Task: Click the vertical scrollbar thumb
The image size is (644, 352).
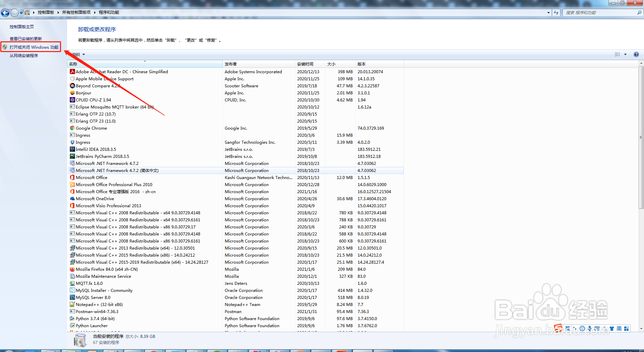Action: (641, 137)
